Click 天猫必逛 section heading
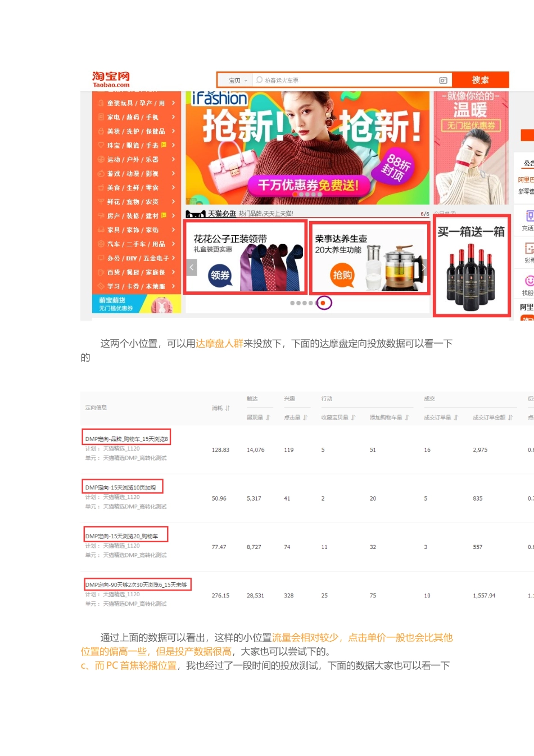The height and width of the screenshot is (756, 534). pos(221,214)
